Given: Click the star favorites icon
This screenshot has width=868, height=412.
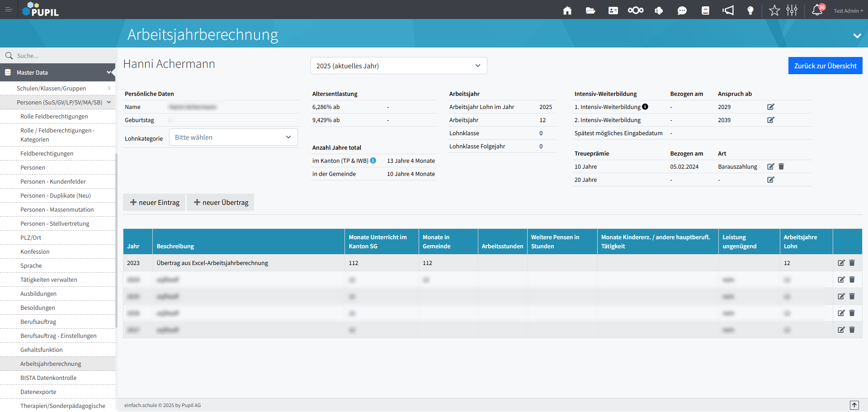Looking at the screenshot, I should [774, 10].
